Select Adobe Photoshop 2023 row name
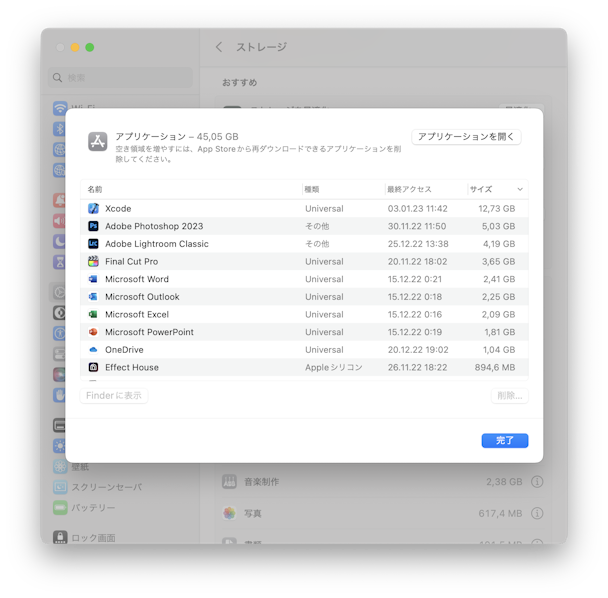The width and height of the screenshot is (608, 598). click(x=154, y=226)
